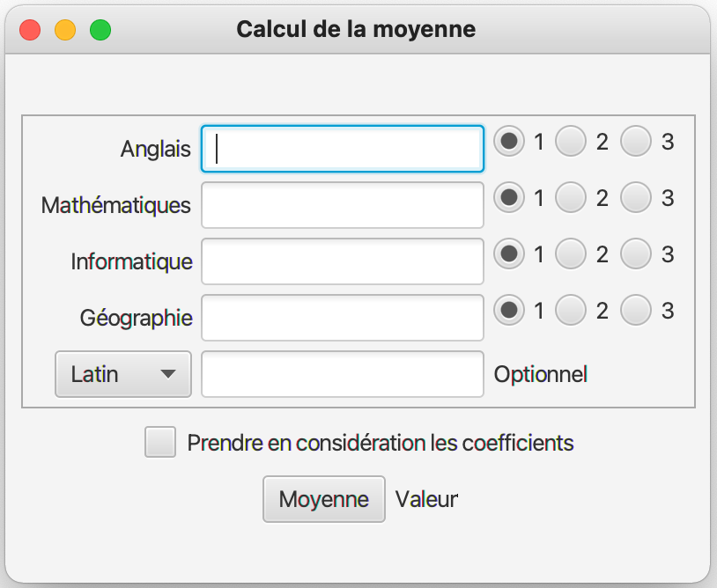Open the Latin subject dropdown
This screenshot has width=717, height=588.
click(123, 374)
